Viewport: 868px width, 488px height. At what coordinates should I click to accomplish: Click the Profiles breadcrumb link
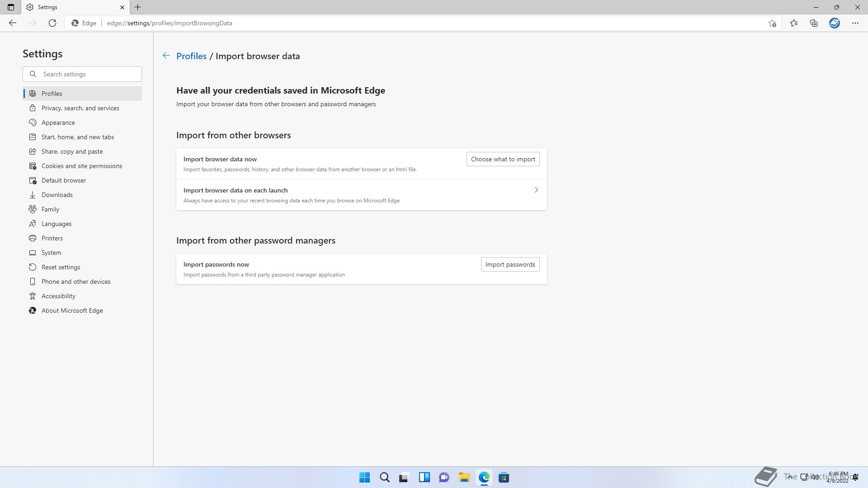pyautogui.click(x=191, y=56)
